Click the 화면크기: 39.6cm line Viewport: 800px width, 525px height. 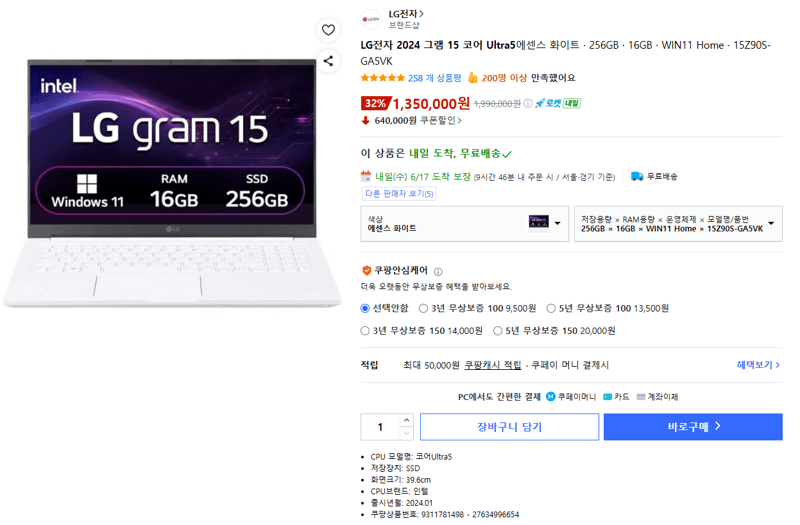pos(401,480)
